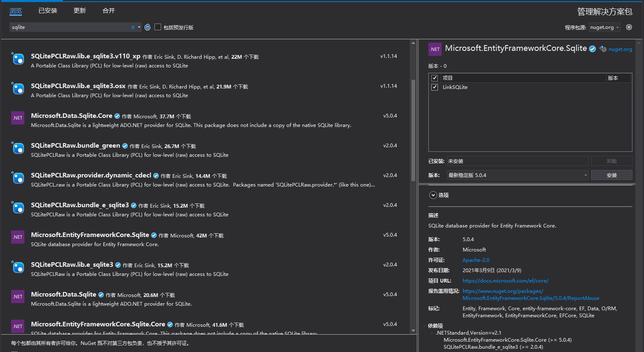This screenshot has height=352, width=644.
Task: Click the SQLitePCLRaw.bundle_green package icon
Action: pos(17,148)
